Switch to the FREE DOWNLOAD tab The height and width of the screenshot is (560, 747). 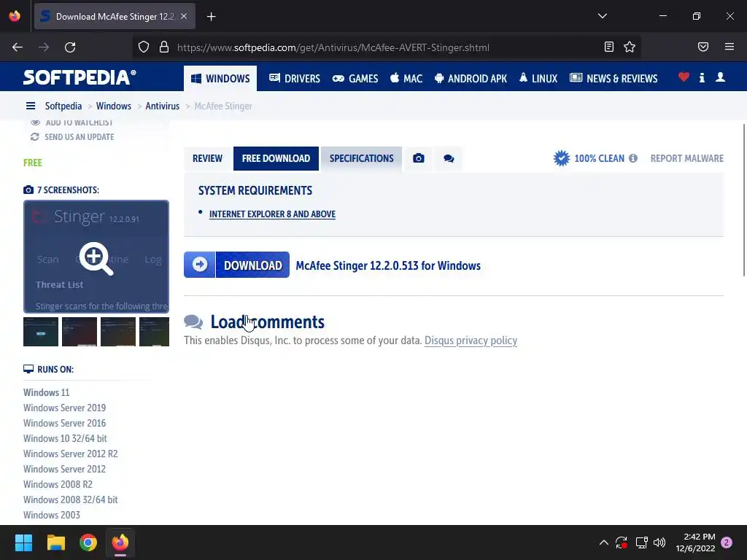(x=276, y=158)
